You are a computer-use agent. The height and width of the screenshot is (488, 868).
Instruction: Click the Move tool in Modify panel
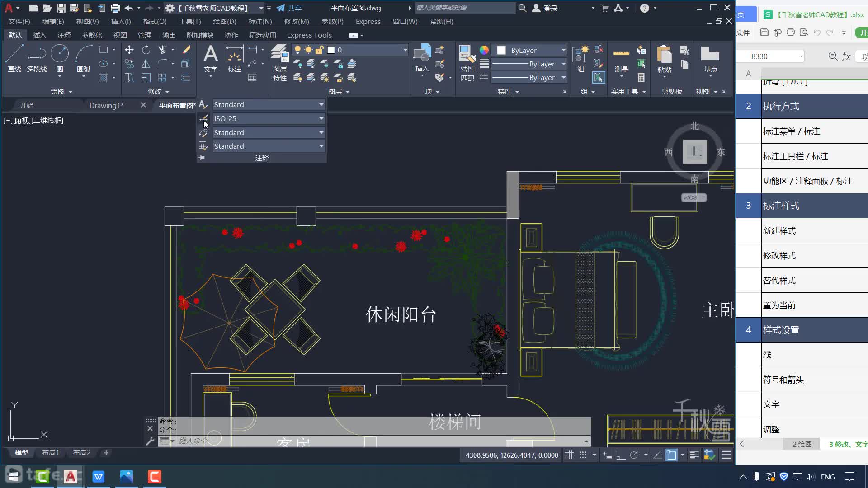click(129, 50)
